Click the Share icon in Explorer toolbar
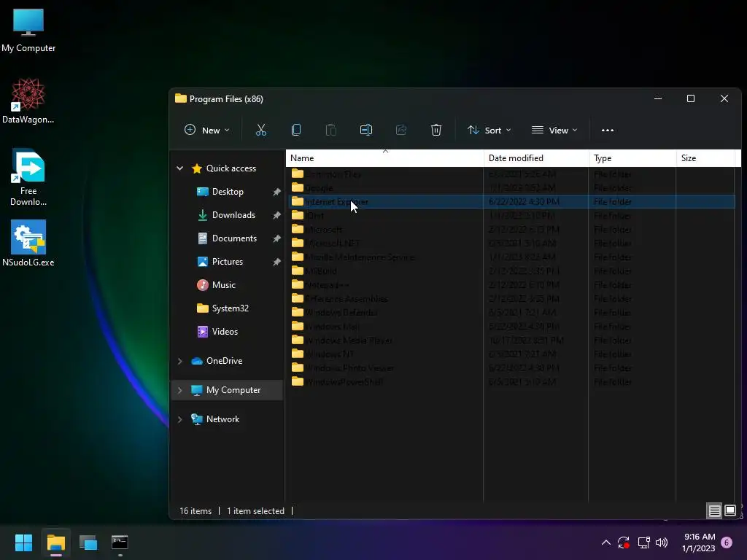The image size is (747, 560). (x=401, y=130)
